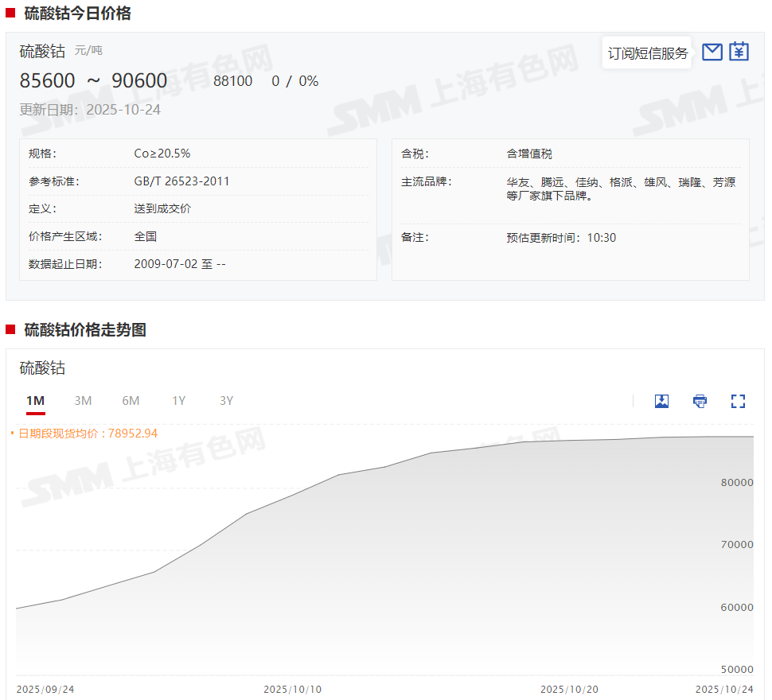This screenshot has width=772, height=700.
Task: Switch chart to the 6M range
Action: point(131,401)
